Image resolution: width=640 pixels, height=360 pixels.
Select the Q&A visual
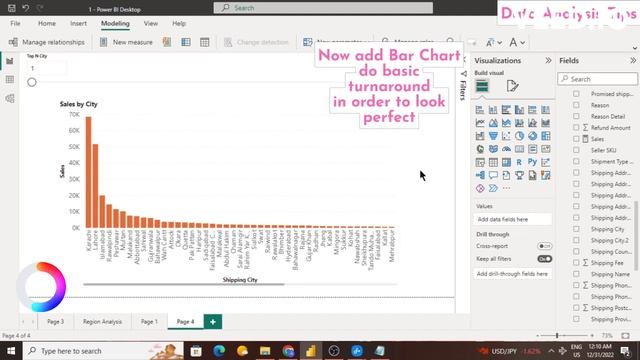(x=493, y=175)
